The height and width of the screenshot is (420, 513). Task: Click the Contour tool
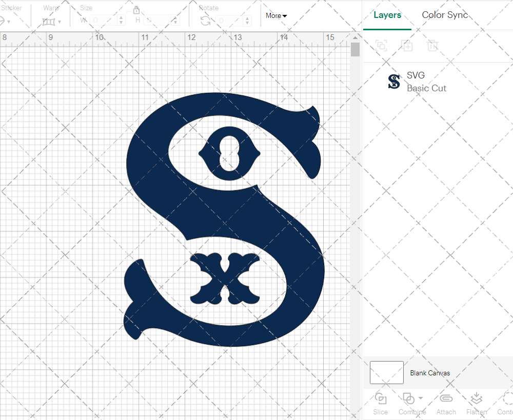505,404
